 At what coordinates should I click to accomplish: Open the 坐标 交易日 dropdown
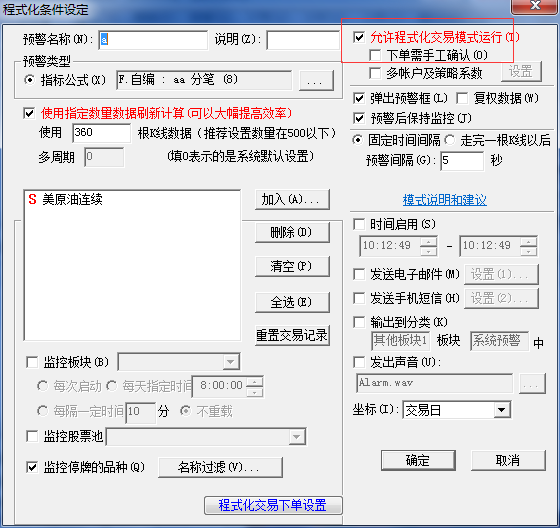(x=501, y=410)
